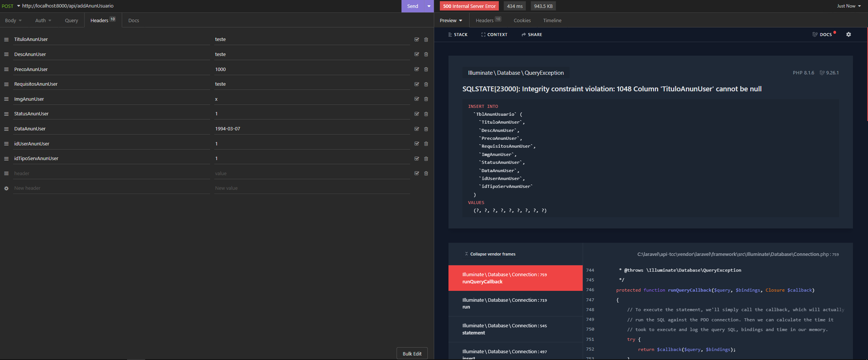Switch to the Docs tab
Viewport: 868px width, 360px height.
point(133,20)
